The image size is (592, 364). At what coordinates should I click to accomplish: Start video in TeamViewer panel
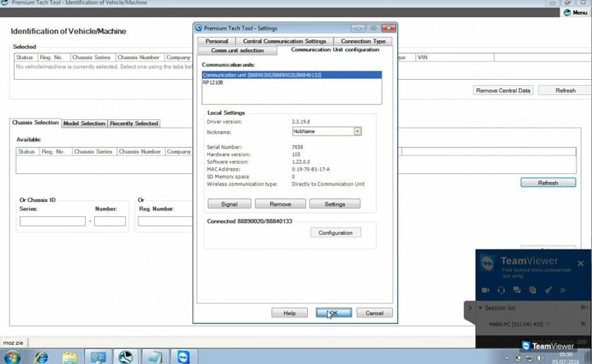[485, 290]
